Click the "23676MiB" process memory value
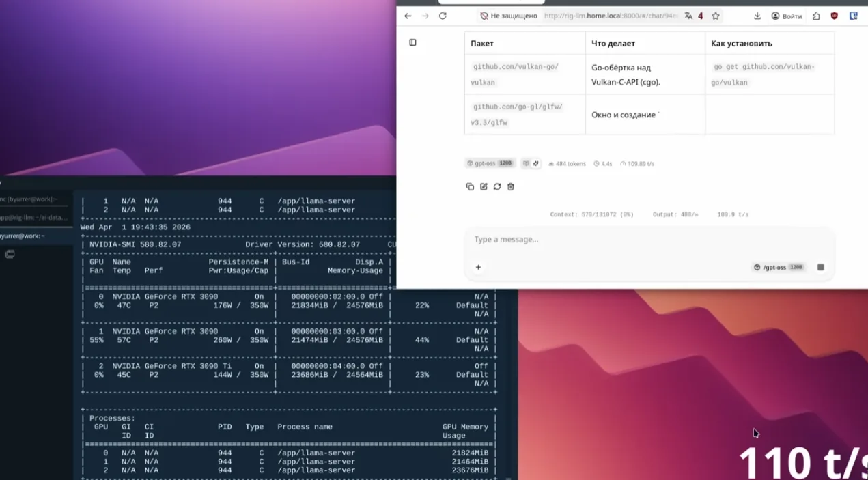Screen dimensions: 868x480 (x=470, y=470)
